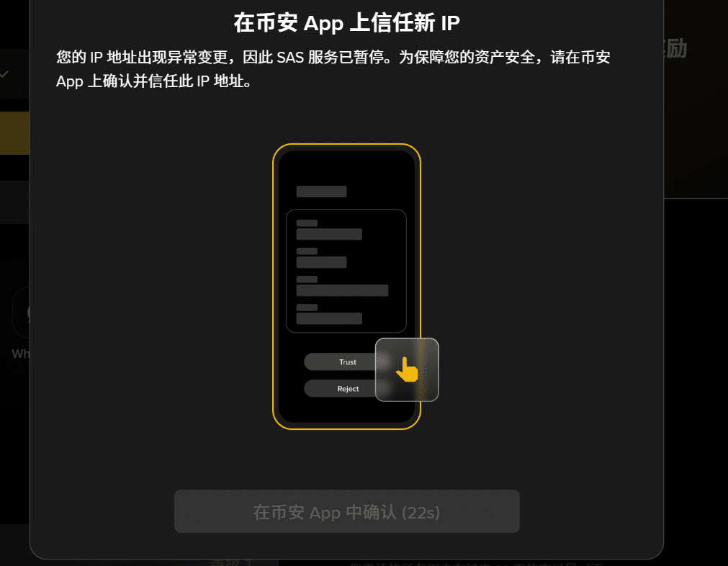
Task: Click the dimmed gray panel below the yellow bar
Action: click(14, 202)
